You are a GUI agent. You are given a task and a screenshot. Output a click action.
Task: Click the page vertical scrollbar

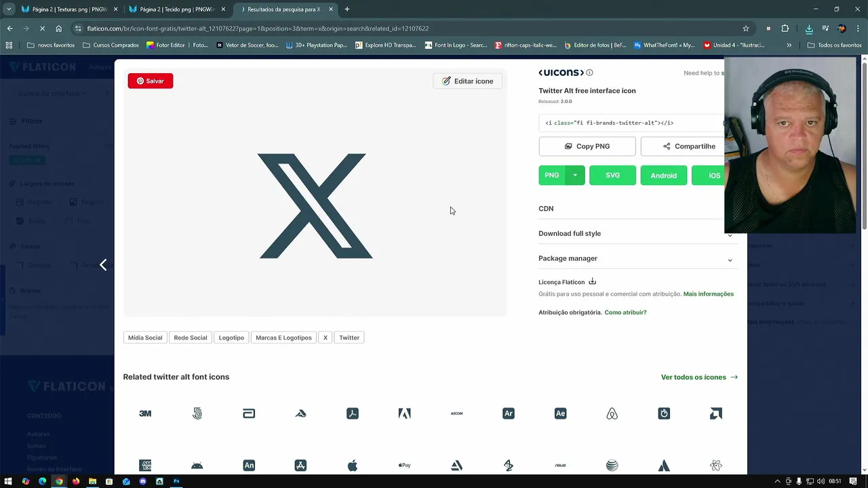[864, 146]
